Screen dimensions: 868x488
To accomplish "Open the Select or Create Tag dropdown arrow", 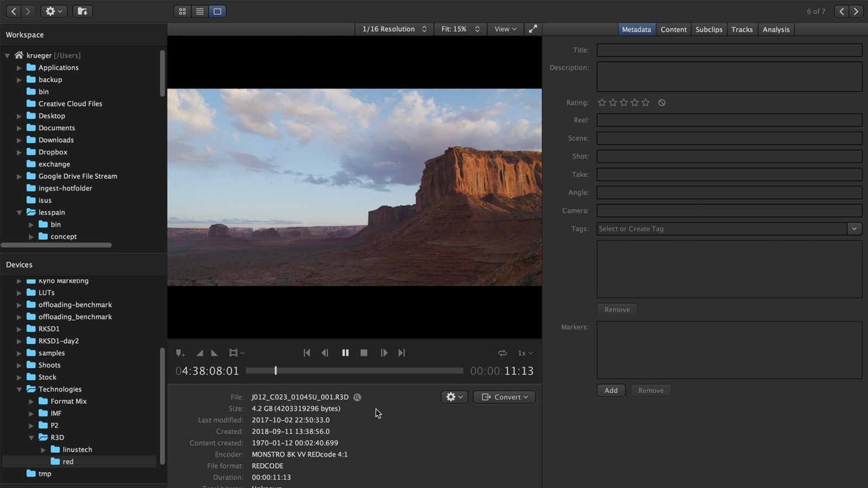I will (x=854, y=229).
